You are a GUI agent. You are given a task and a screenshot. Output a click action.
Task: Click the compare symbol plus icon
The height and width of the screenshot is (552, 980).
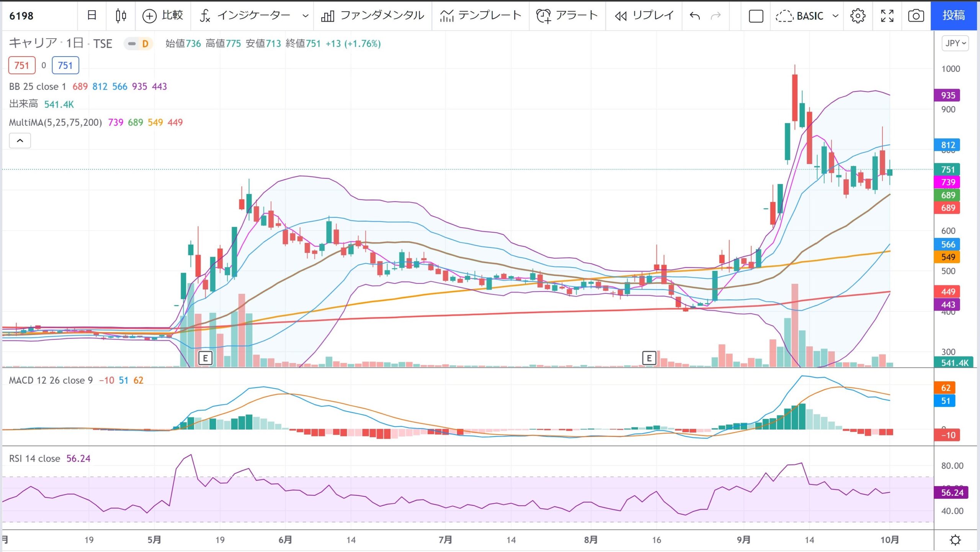pyautogui.click(x=149, y=16)
